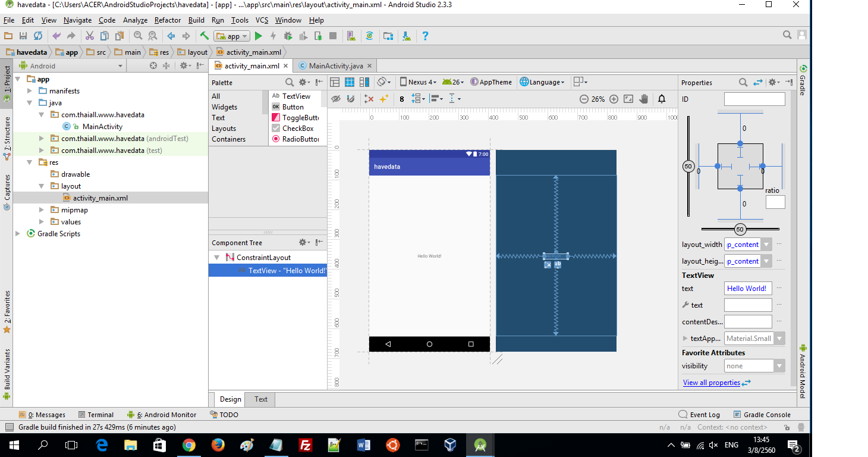Open the Gradle Console panel
Image resolution: width=868 pixels, height=457 pixels.
[x=762, y=415]
